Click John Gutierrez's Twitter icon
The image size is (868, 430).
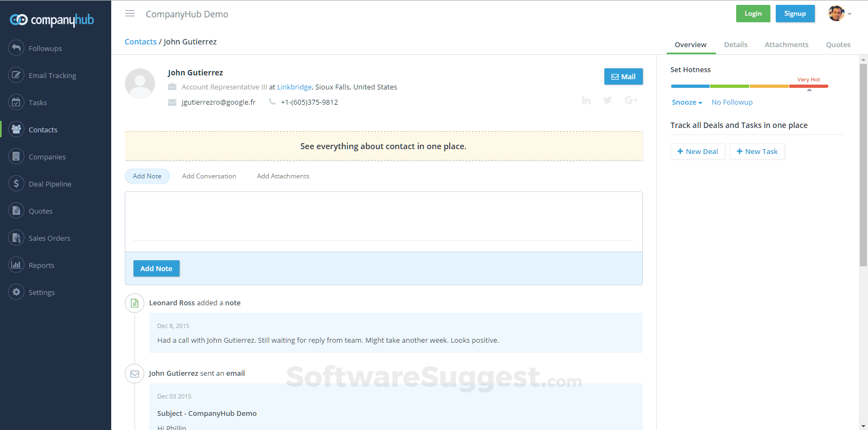[x=608, y=100]
